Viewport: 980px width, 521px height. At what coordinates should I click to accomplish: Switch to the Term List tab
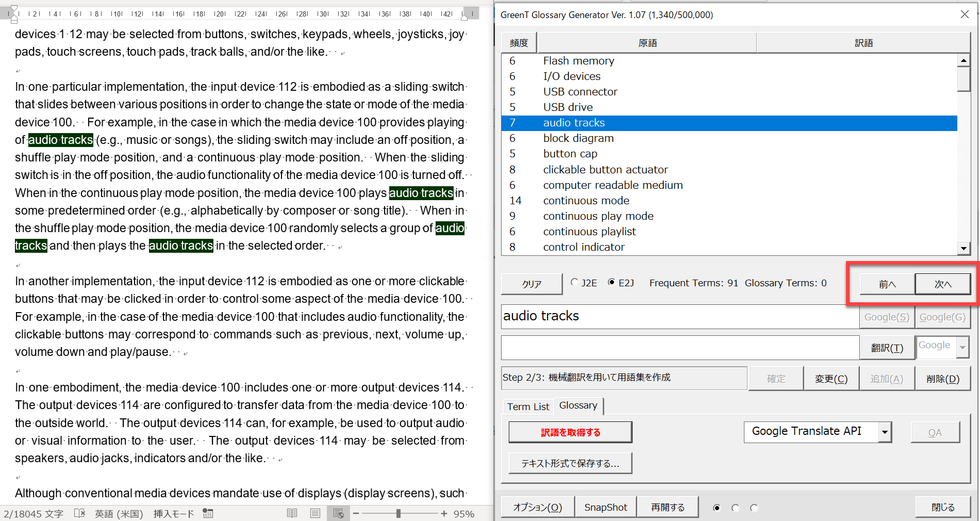pos(528,406)
